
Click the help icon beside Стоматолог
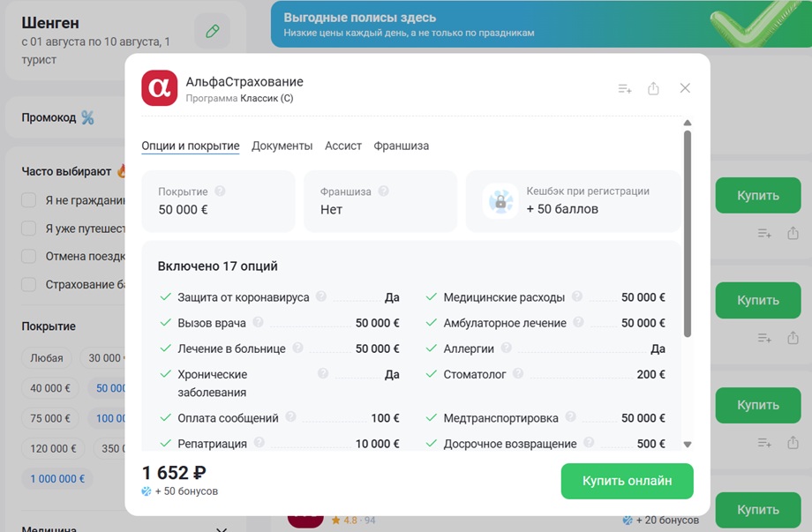[x=518, y=373]
